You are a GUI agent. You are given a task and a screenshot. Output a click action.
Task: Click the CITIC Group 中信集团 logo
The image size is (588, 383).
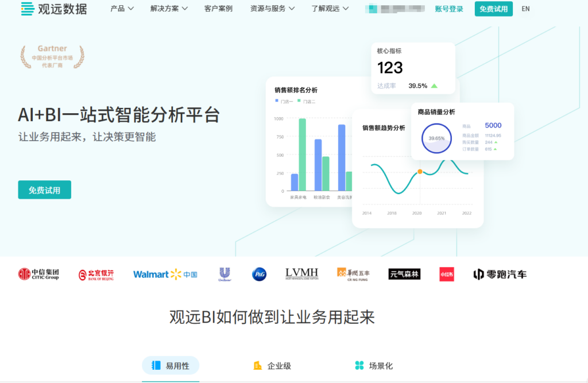tap(38, 274)
